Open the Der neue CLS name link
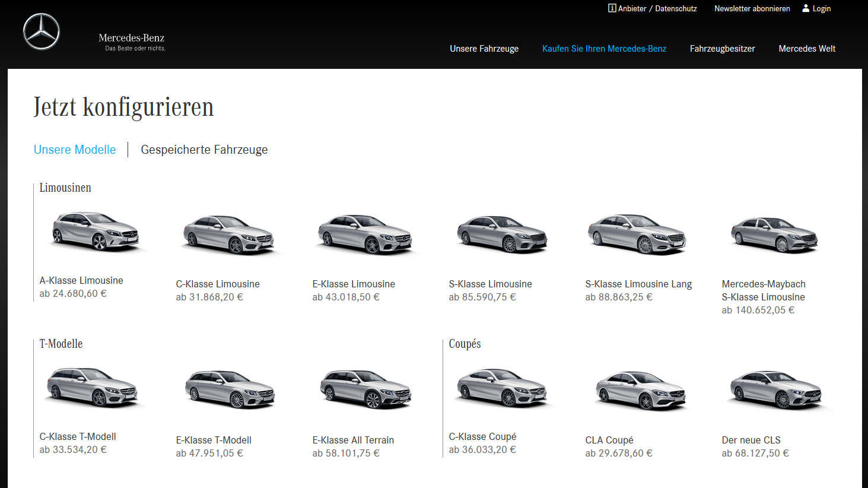Image resolution: width=868 pixels, height=488 pixels. click(751, 440)
